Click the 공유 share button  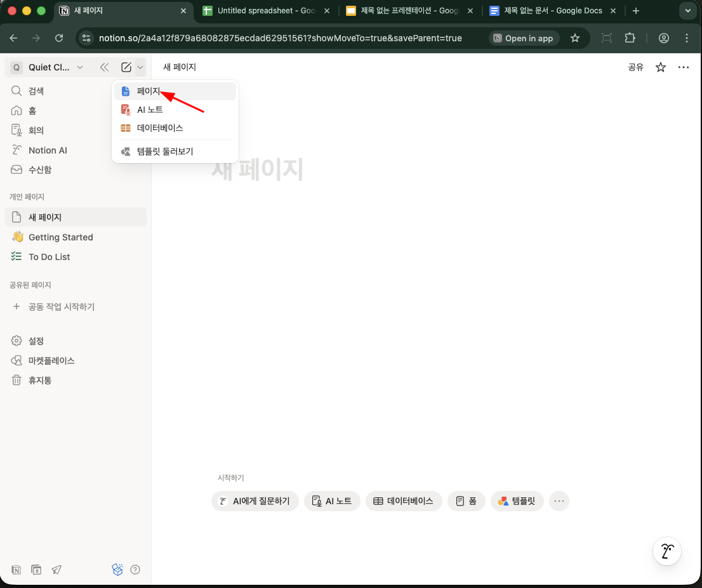pyautogui.click(x=635, y=67)
